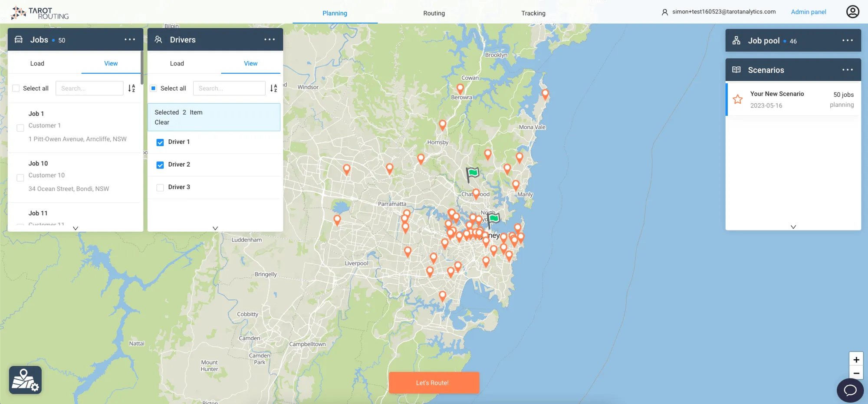Expand the Jobs panel bottom chevron

pyautogui.click(x=76, y=228)
